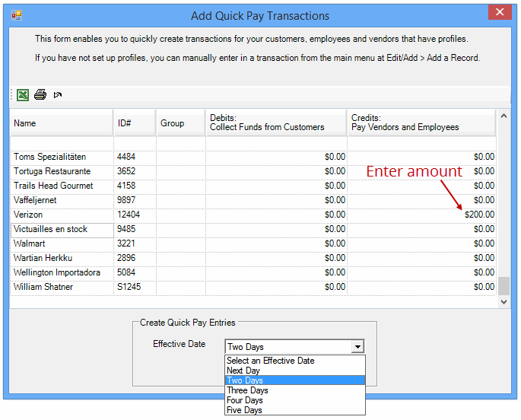Click the printer icon in toolbar
The height and width of the screenshot is (420, 521).
tap(40, 95)
